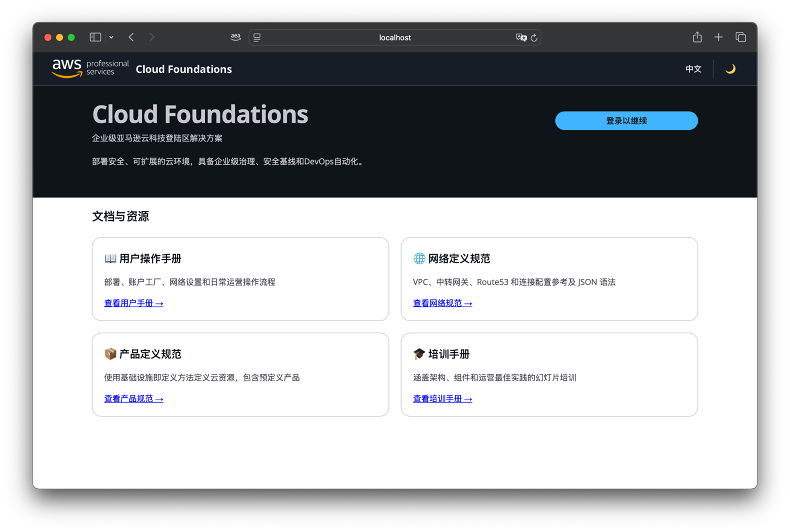The height and width of the screenshot is (532, 790).
Task: Click the 登录以继续 sign-in button
Action: coord(626,121)
